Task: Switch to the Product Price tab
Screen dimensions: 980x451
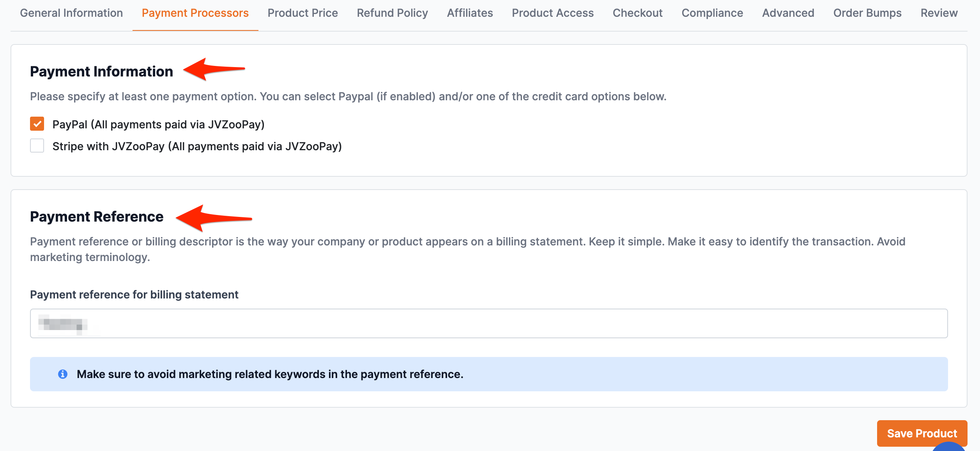Action: 302,13
